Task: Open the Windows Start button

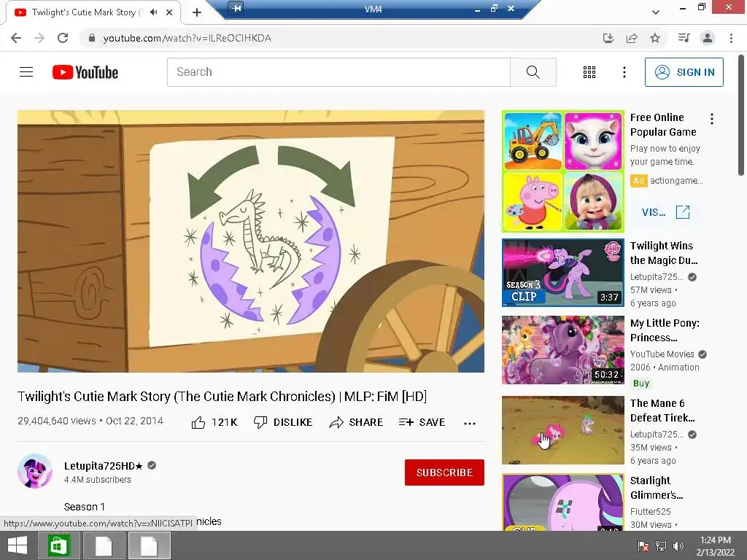Action: pyautogui.click(x=18, y=545)
